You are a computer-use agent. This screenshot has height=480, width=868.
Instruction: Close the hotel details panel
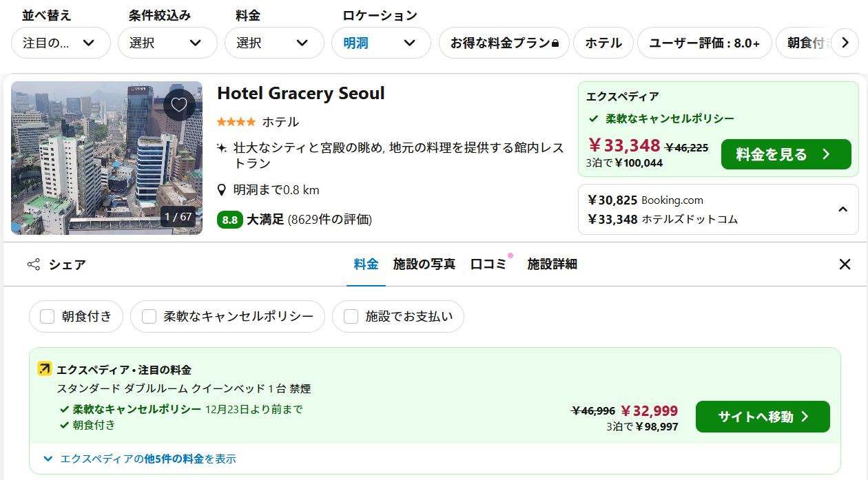click(x=845, y=264)
